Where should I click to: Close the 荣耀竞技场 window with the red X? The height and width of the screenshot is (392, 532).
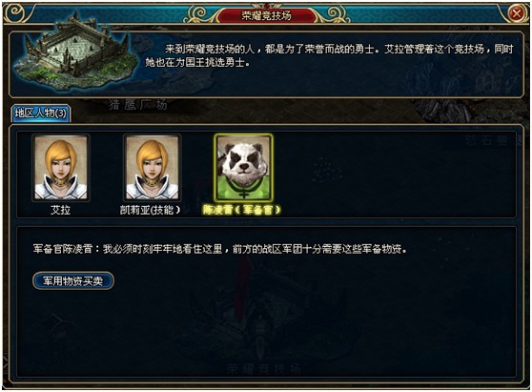(x=517, y=14)
